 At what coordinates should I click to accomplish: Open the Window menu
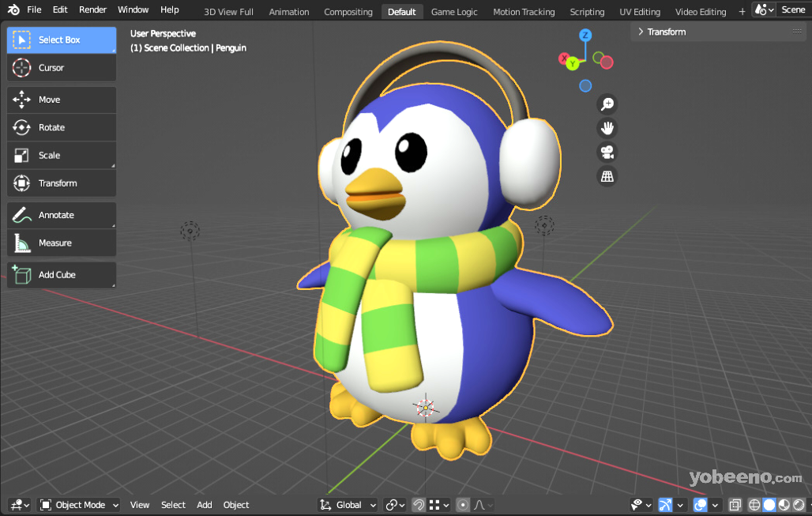coord(133,9)
